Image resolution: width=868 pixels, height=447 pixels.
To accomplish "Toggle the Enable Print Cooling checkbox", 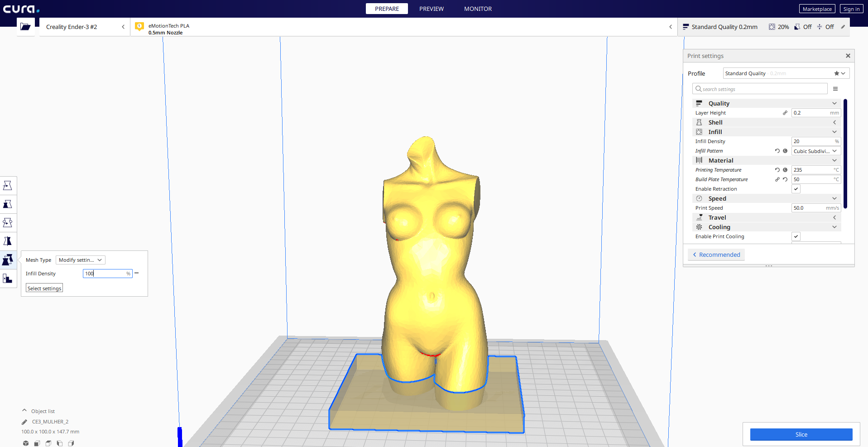I will click(x=796, y=236).
